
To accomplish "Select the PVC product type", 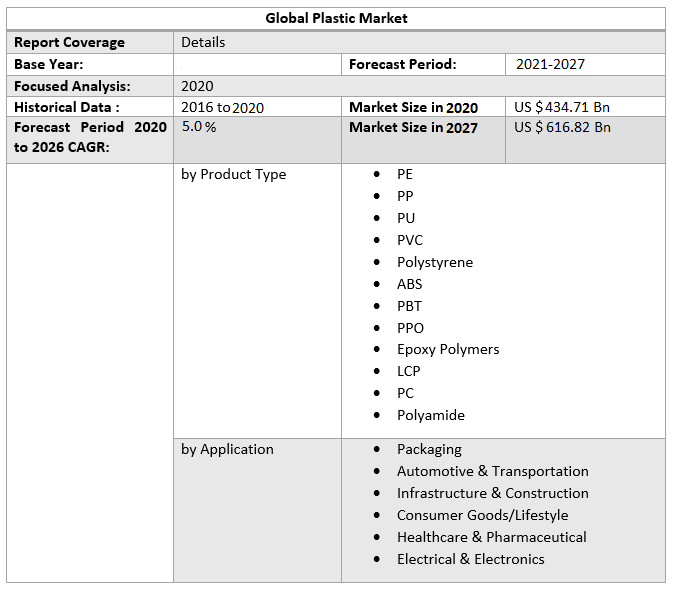I will pos(410,240).
